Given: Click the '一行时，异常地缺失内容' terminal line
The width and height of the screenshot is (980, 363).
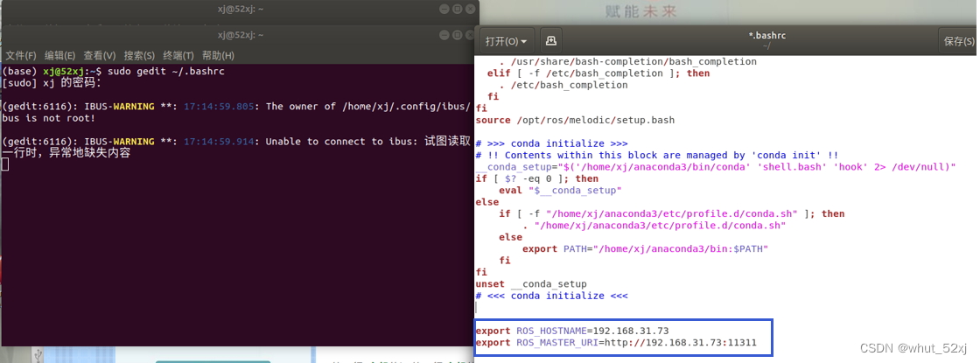Looking at the screenshot, I should [66, 153].
